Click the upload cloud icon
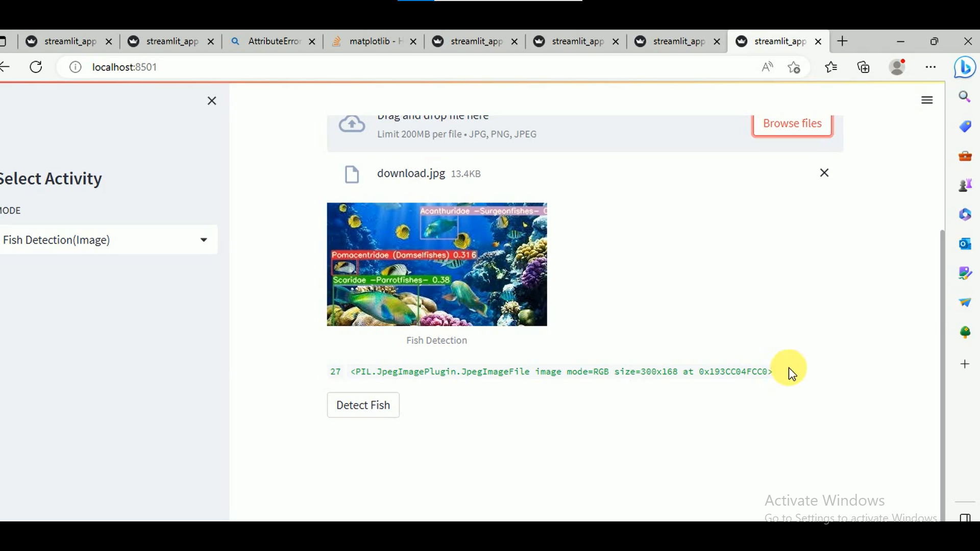 click(x=351, y=123)
